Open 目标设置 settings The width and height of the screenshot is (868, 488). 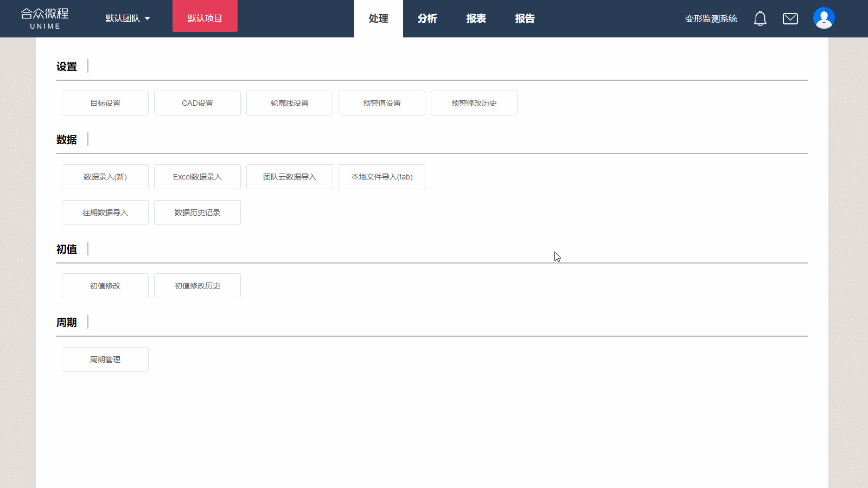(105, 103)
